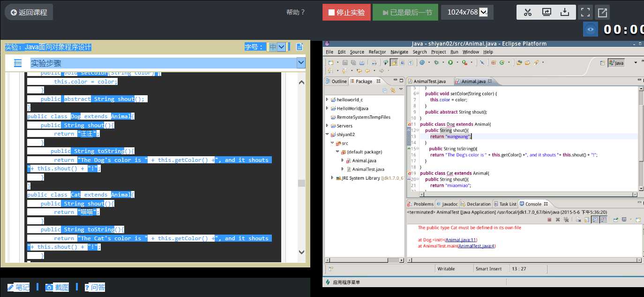Click 截图 screenshot button

pos(57,287)
